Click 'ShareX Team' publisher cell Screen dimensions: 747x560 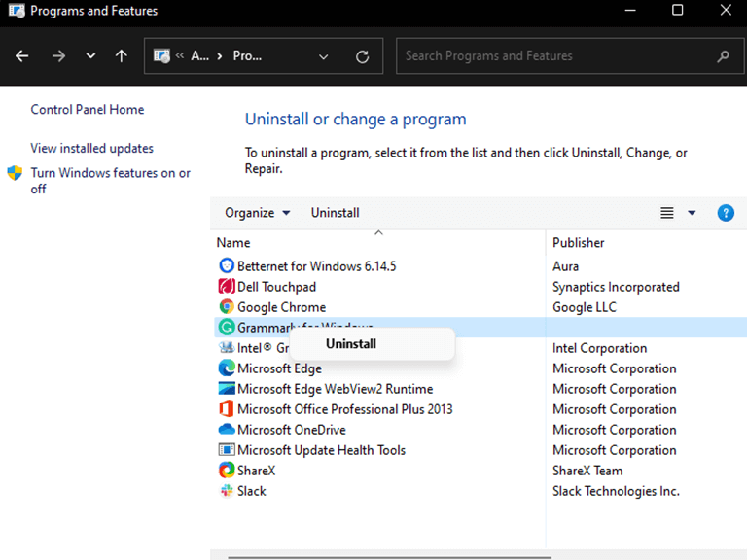tap(587, 471)
